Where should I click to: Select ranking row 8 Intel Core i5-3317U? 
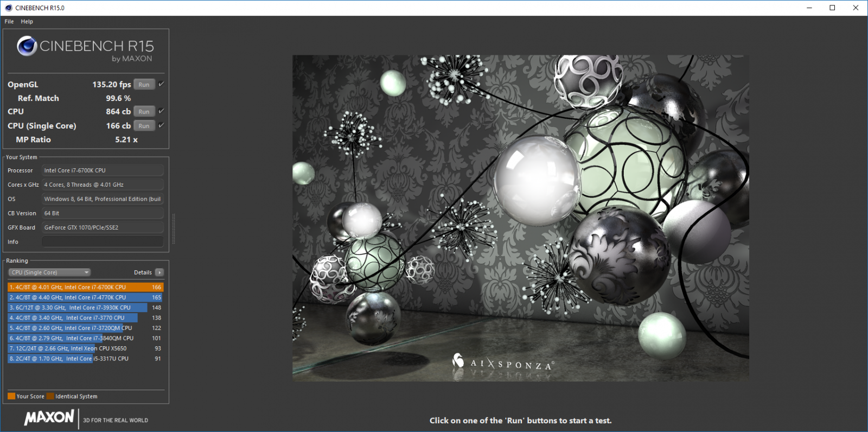tap(86, 359)
